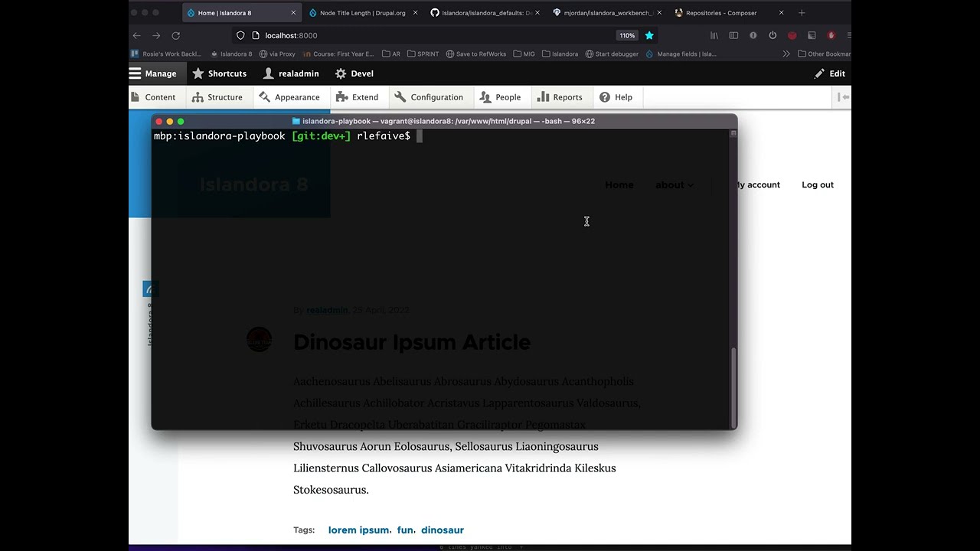
Task: Zoom the terminal window green button
Action: pyautogui.click(x=181, y=122)
